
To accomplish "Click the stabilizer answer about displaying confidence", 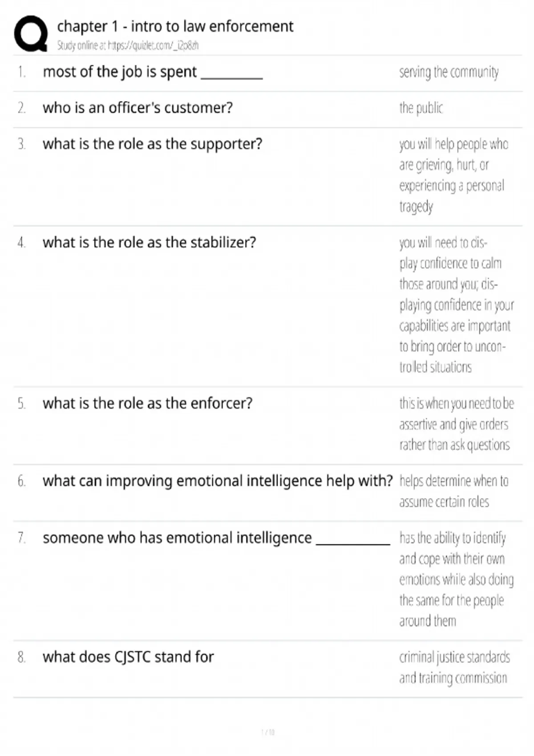I will 456,305.
